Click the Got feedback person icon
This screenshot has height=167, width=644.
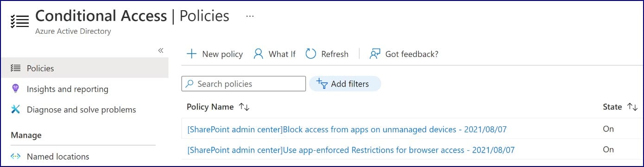pyautogui.click(x=374, y=54)
